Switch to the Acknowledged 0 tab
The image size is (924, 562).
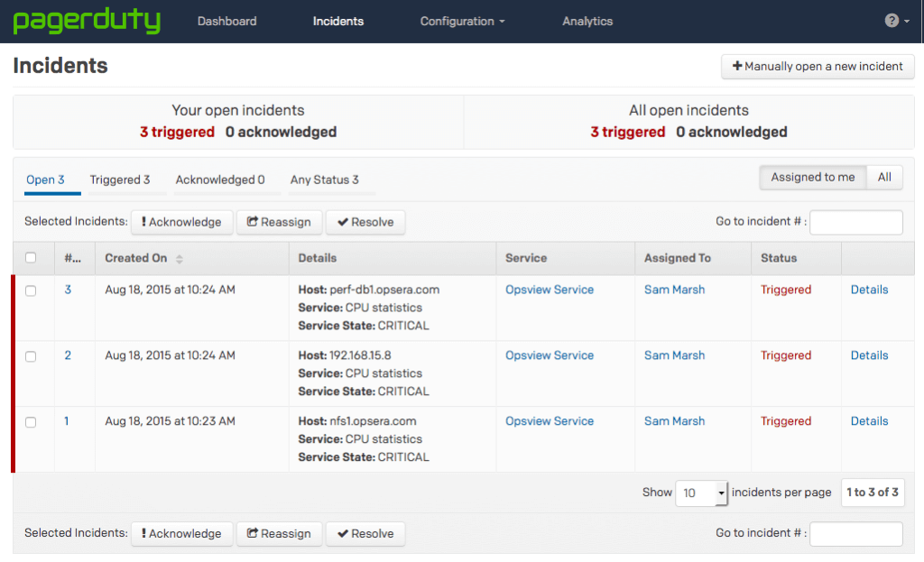pos(220,180)
